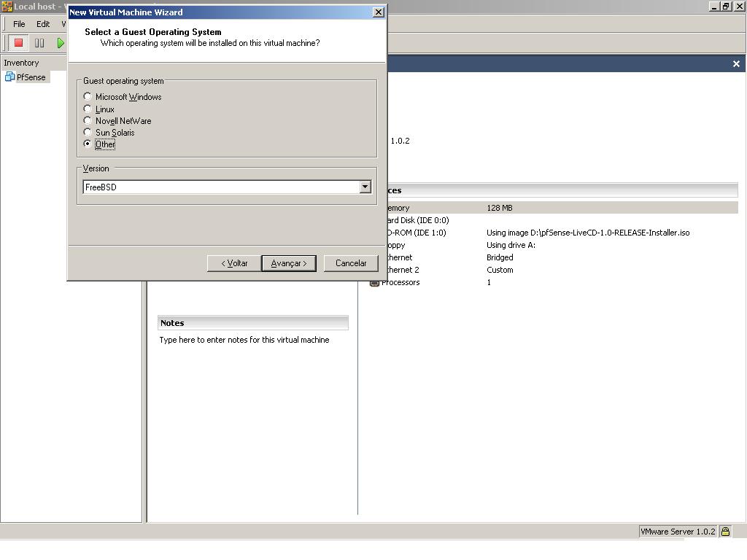This screenshot has width=747, height=560.
Task: Close the New Virtual Machine Wizard dialog
Action: [379, 12]
